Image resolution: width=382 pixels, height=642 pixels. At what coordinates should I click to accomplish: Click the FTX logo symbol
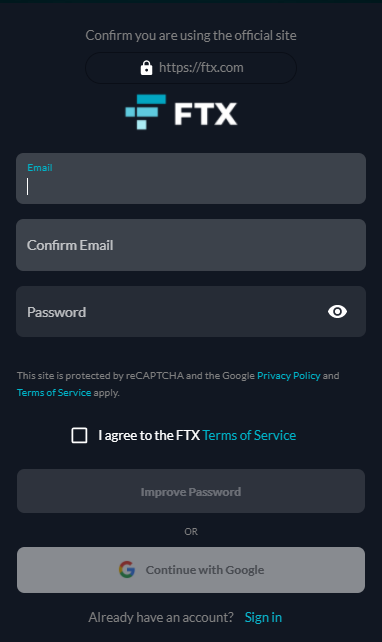(x=146, y=112)
